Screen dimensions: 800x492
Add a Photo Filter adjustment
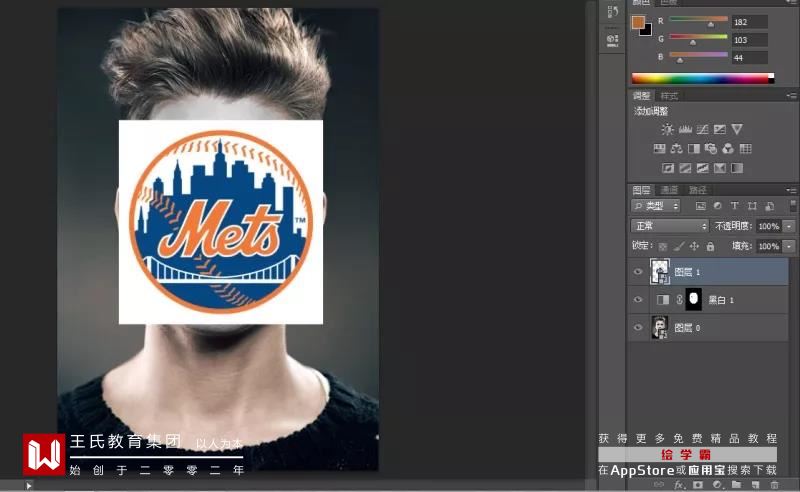(x=711, y=149)
